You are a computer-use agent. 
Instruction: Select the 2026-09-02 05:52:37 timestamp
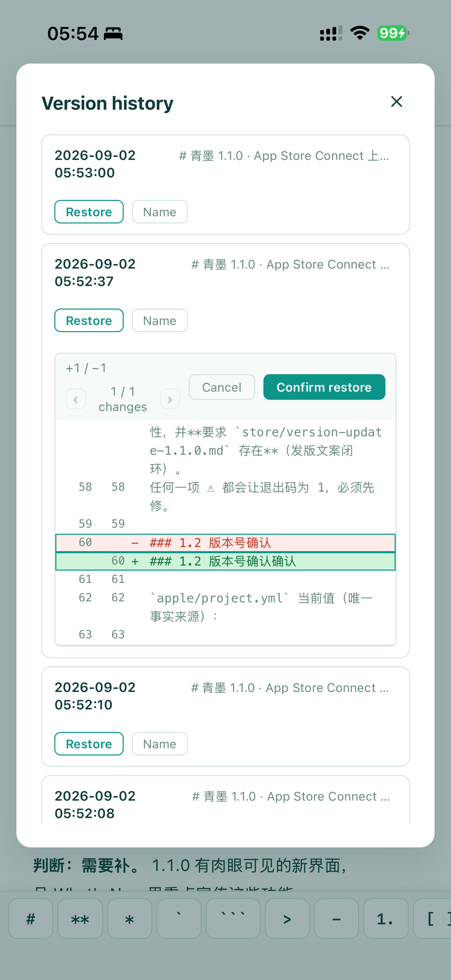point(95,272)
